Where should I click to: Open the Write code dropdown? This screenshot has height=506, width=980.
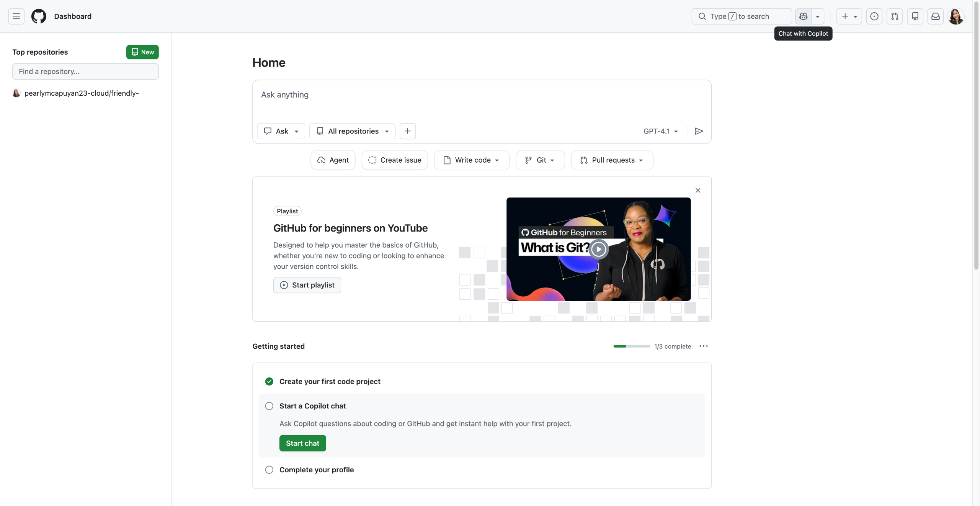coord(472,160)
